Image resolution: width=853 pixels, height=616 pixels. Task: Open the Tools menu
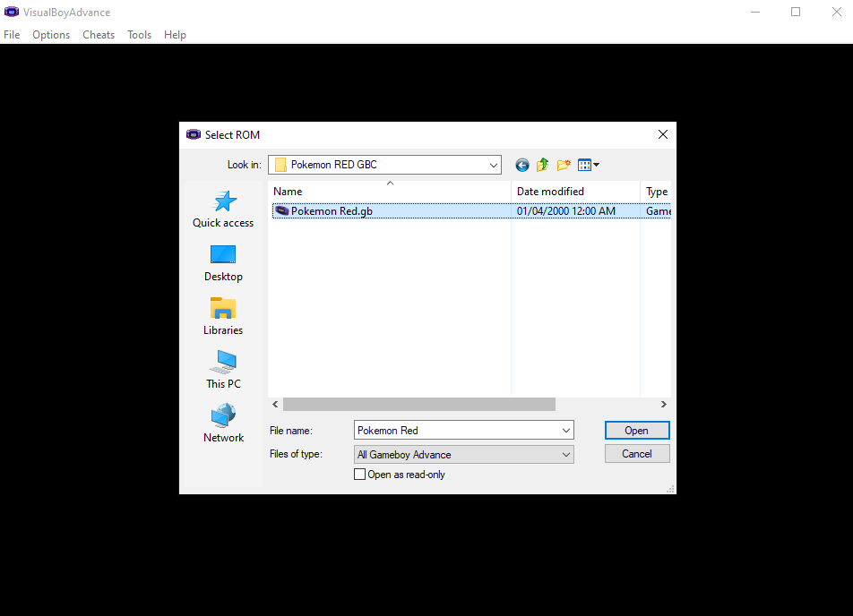tap(139, 34)
